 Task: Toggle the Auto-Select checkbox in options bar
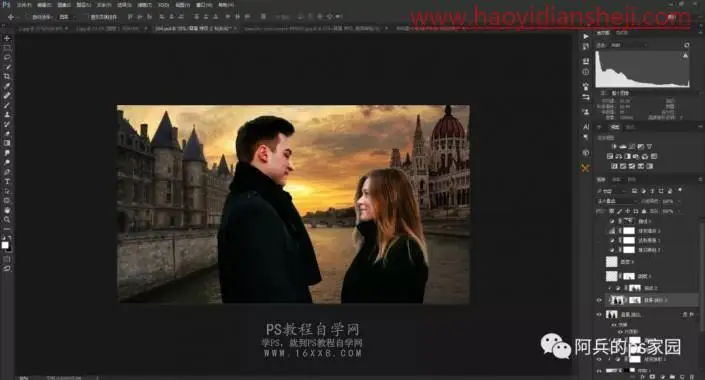[28, 17]
